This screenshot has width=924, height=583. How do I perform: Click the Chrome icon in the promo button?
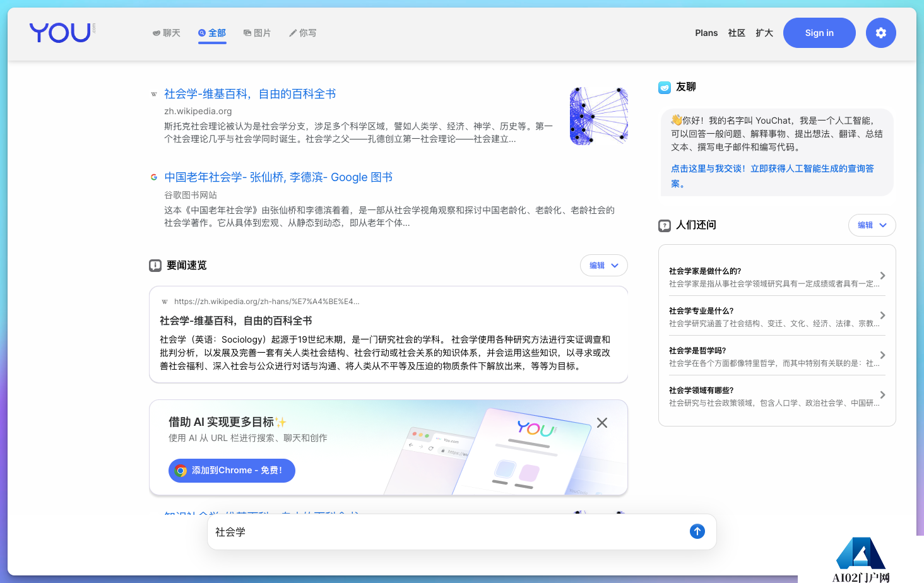pyautogui.click(x=181, y=471)
